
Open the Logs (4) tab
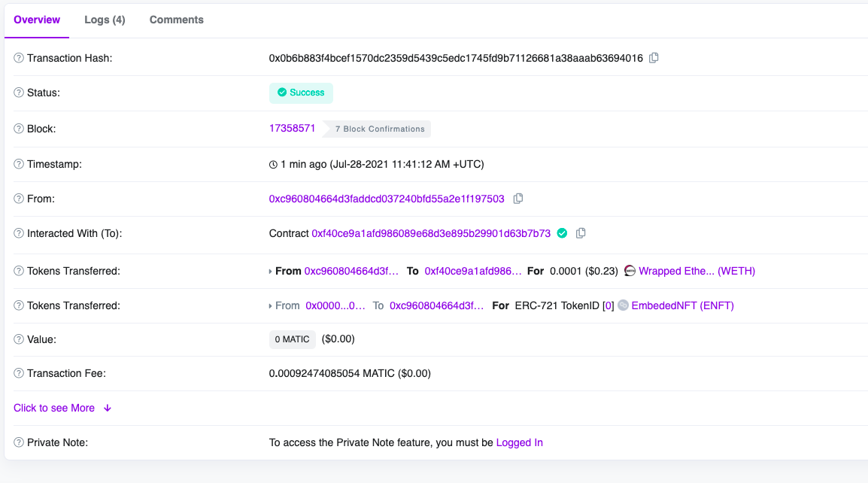pyautogui.click(x=105, y=20)
